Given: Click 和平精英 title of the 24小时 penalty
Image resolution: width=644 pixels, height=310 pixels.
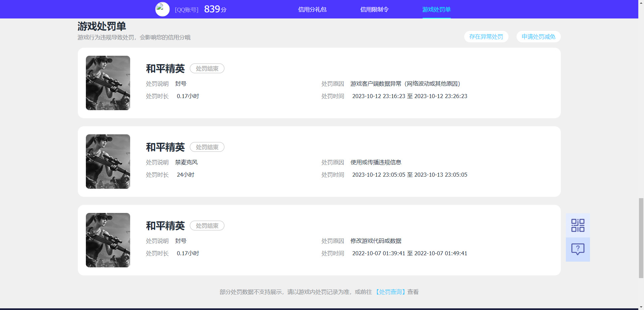Looking at the screenshot, I should coord(165,147).
